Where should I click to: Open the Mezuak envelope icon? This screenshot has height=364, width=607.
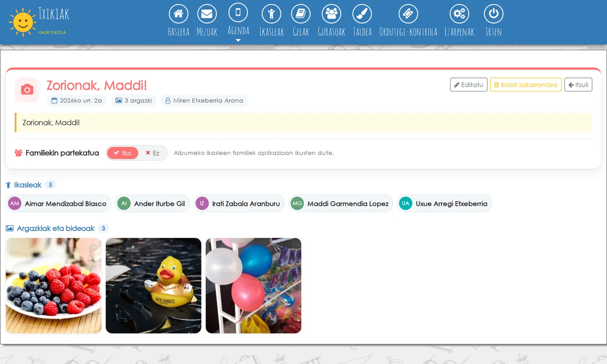(x=207, y=14)
